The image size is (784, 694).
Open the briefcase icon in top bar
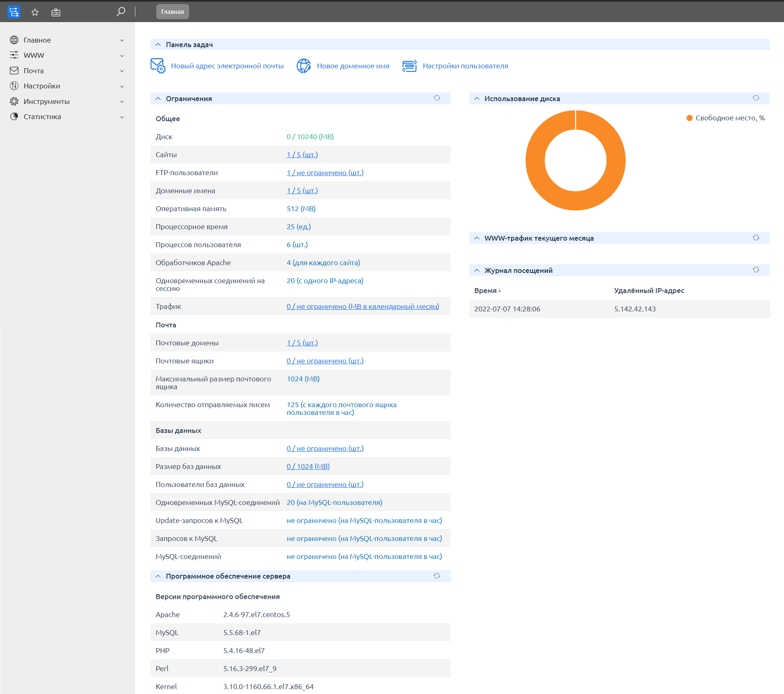56,12
